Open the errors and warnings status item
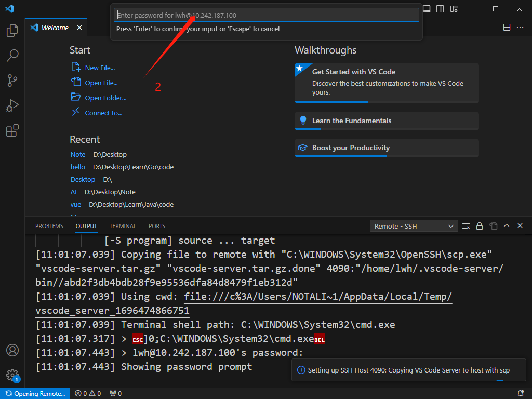 pyautogui.click(x=88, y=394)
